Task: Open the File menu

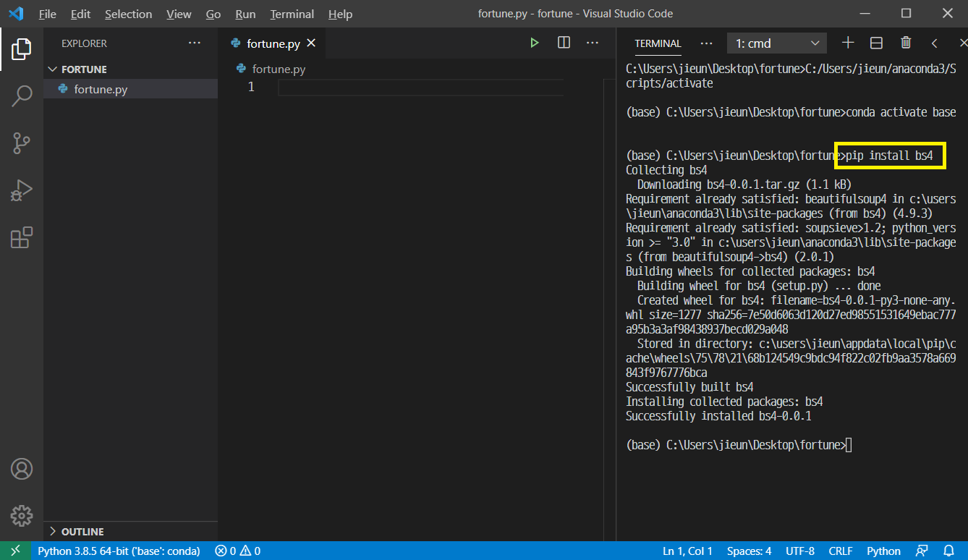Action: tap(48, 14)
